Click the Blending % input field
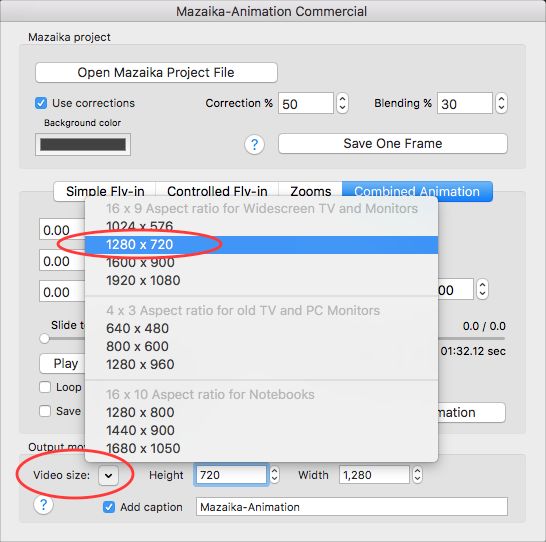Image resolution: width=546 pixels, height=542 pixels. (465, 103)
